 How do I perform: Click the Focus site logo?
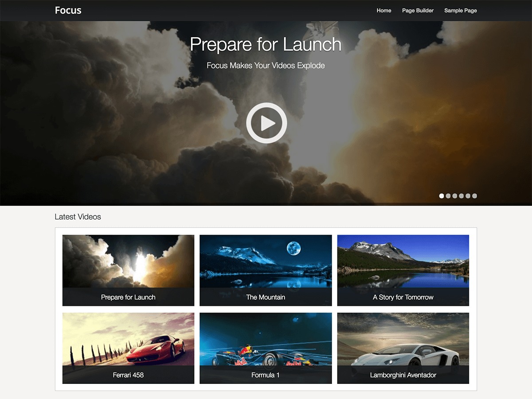(67, 10)
